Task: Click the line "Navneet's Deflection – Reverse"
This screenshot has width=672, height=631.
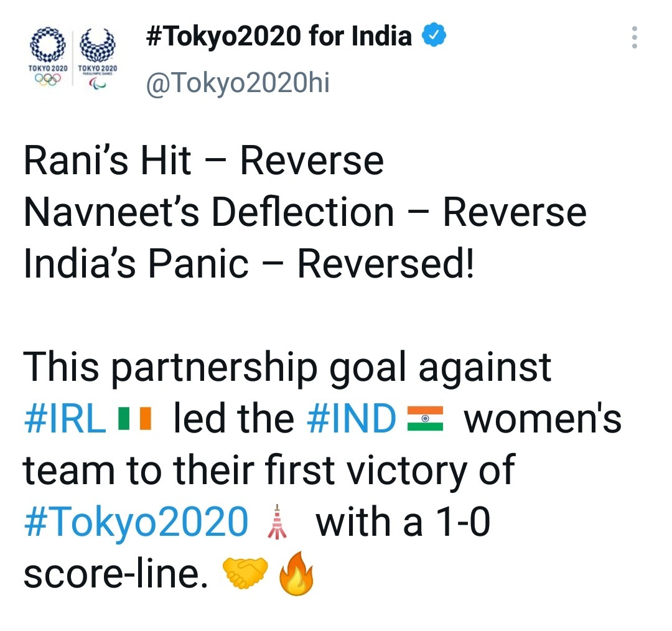Action: (x=305, y=212)
